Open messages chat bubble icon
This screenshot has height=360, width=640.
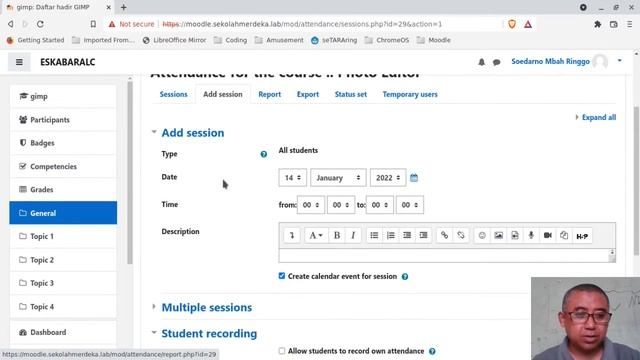[x=497, y=62]
